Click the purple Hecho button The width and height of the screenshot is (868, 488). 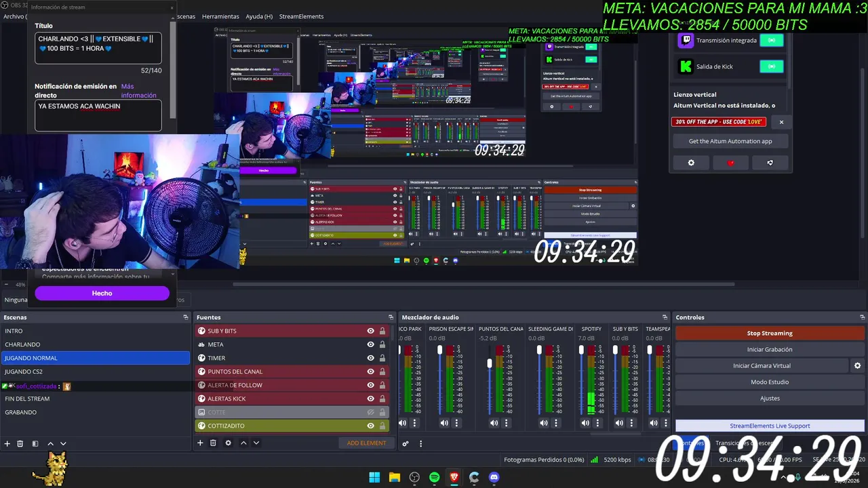click(102, 293)
